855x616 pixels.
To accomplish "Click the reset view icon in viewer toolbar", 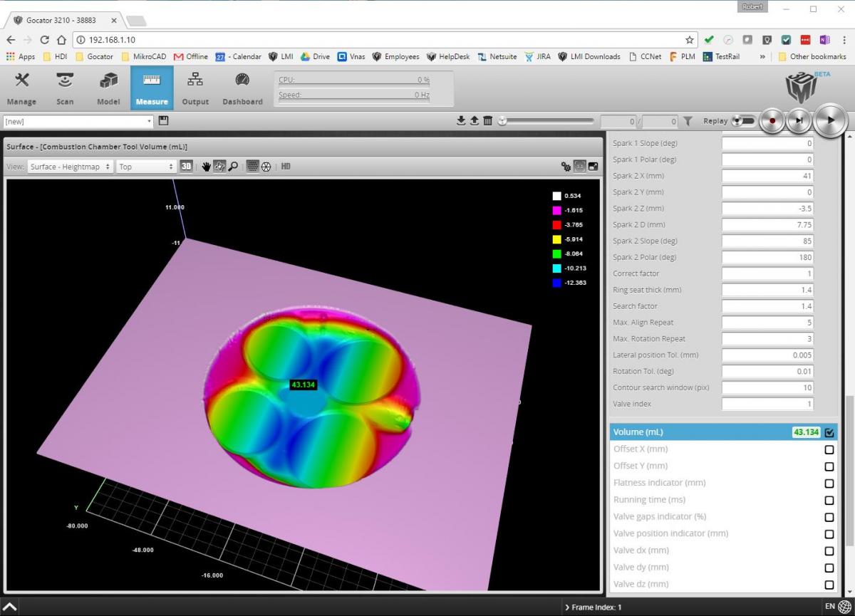I will tap(580, 167).
